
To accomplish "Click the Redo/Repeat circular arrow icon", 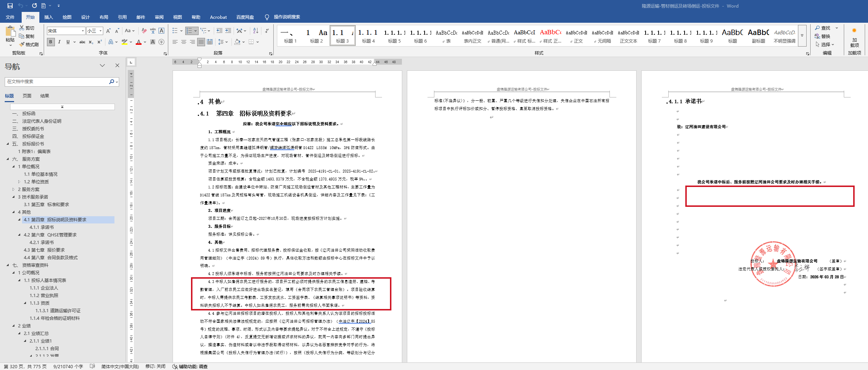I will point(34,6).
